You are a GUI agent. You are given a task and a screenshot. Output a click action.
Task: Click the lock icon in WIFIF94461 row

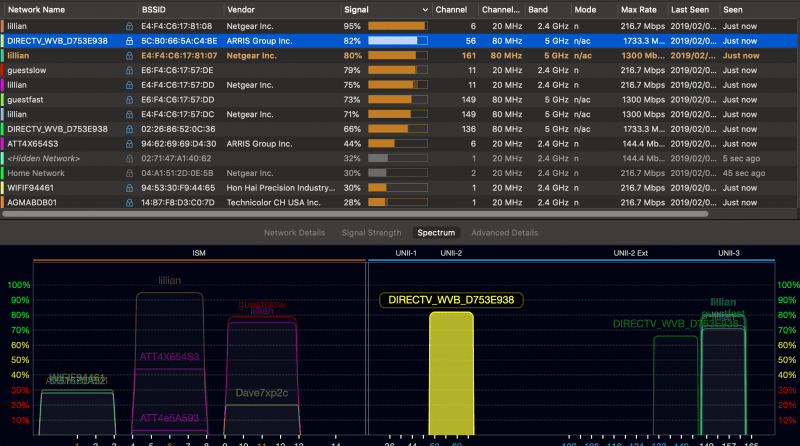pyautogui.click(x=129, y=188)
